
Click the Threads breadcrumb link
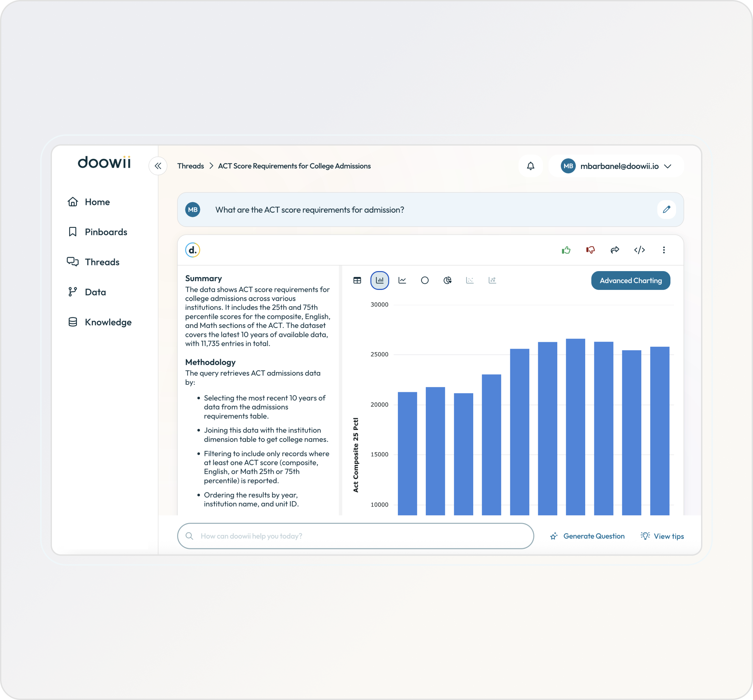tap(191, 166)
